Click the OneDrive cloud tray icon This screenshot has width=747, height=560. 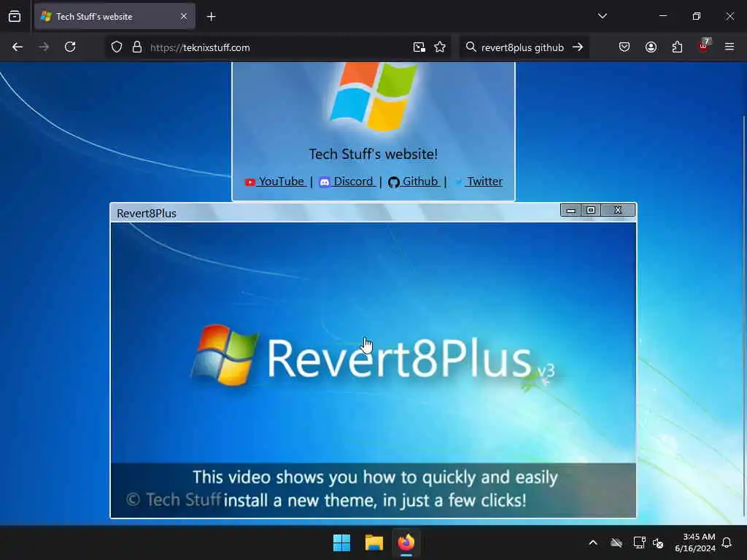coord(616,542)
